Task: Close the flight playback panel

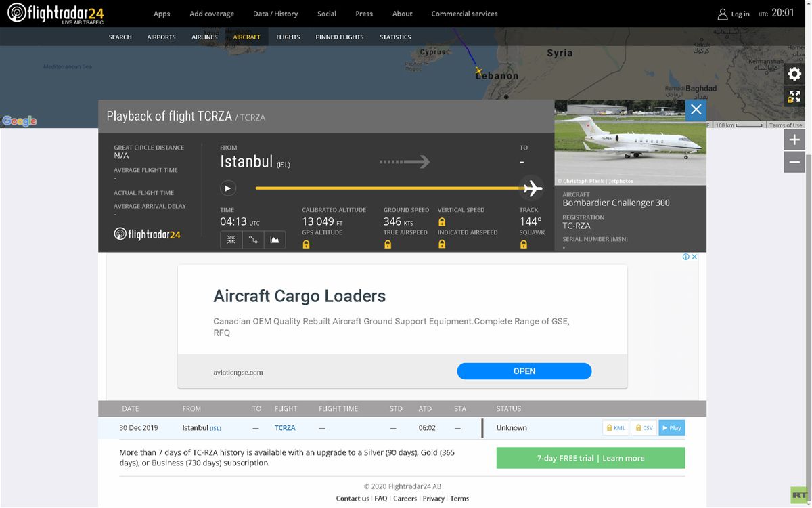Action: pos(696,110)
